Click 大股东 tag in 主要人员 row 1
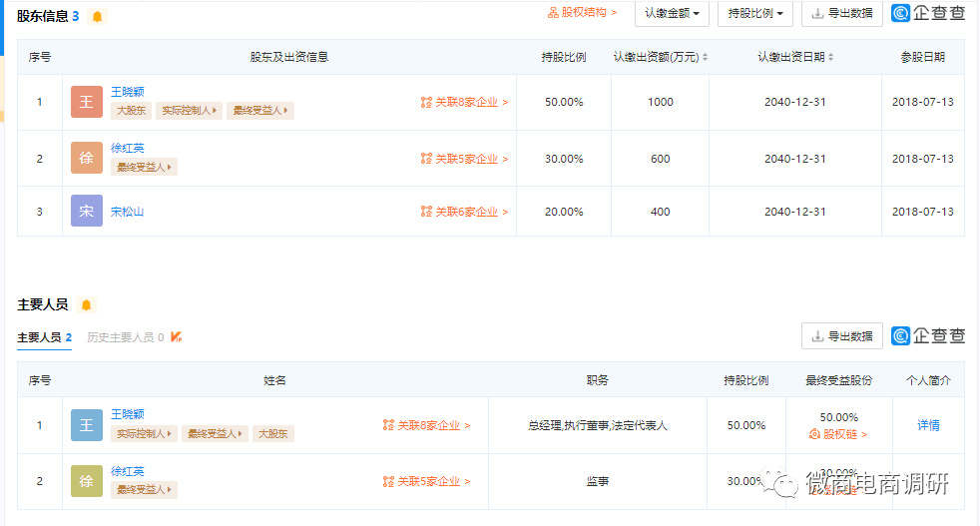Viewport: 980px width, 526px height. (x=273, y=434)
